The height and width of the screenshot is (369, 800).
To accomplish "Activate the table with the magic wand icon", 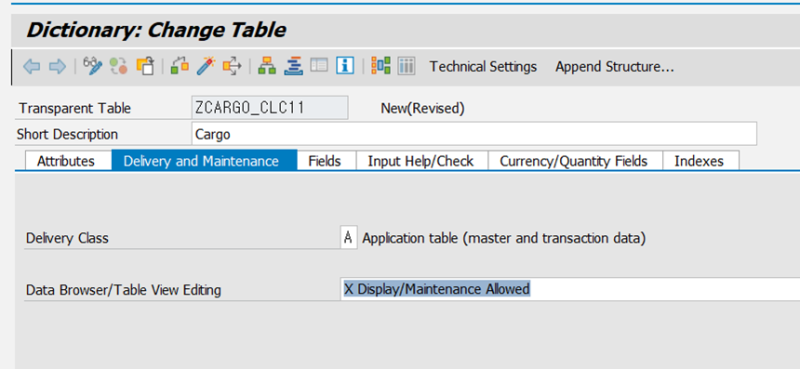I will click(x=206, y=66).
